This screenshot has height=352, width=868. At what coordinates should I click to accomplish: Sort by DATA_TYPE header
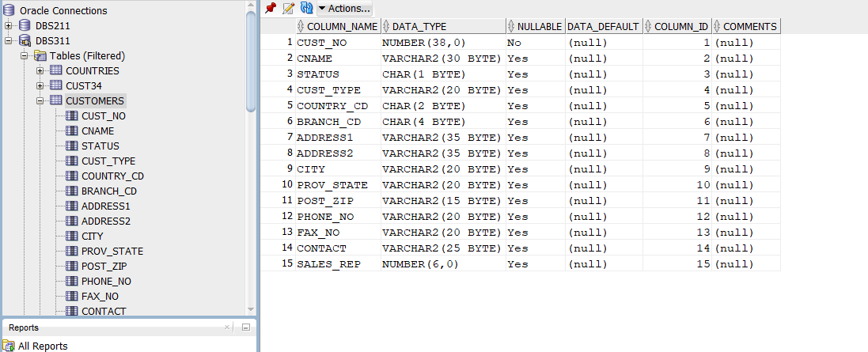click(443, 26)
